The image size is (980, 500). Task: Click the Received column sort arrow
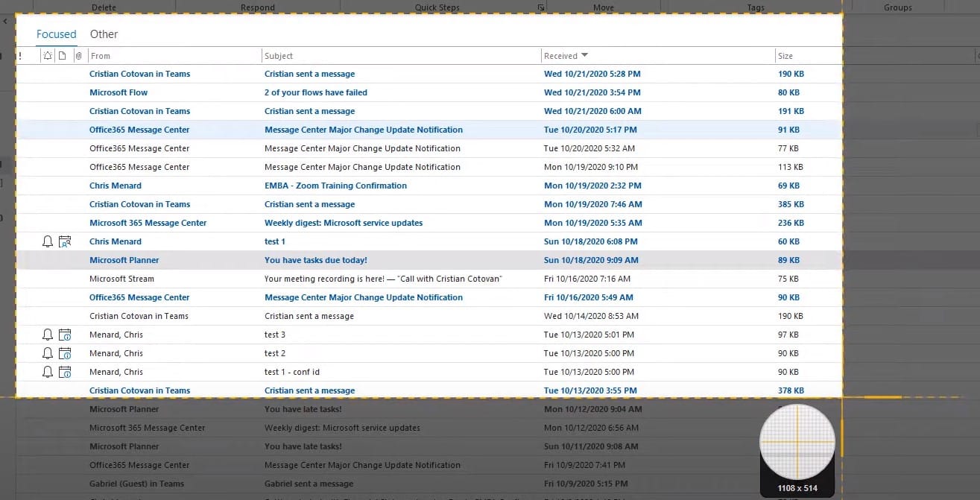(584, 56)
